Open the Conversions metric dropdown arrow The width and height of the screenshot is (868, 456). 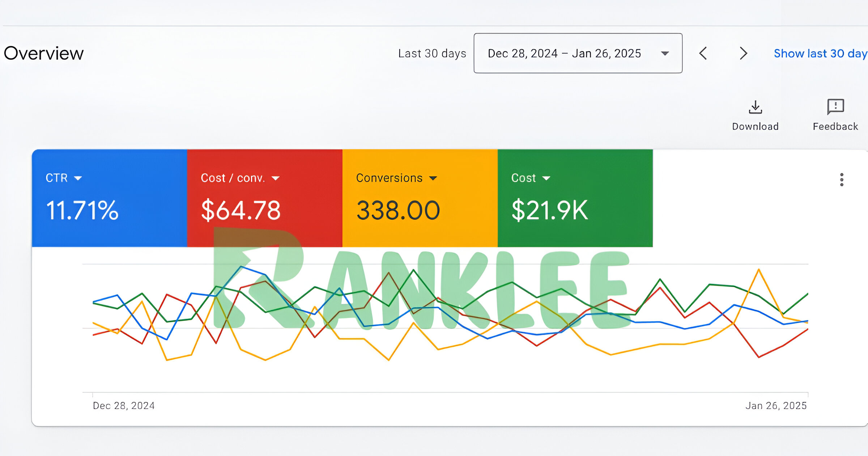[x=433, y=178]
